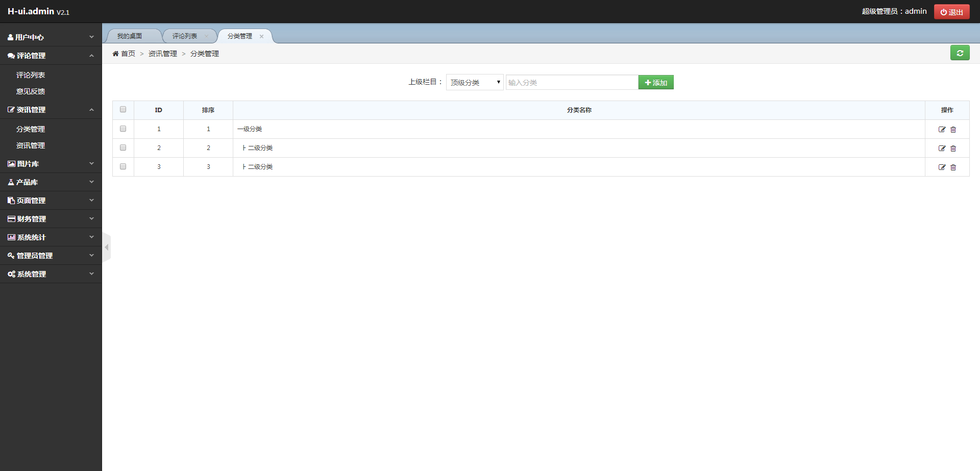Viewport: 980px width, 471px height.
Task: Click the edit icon in row ID 2
Action: [x=942, y=148]
